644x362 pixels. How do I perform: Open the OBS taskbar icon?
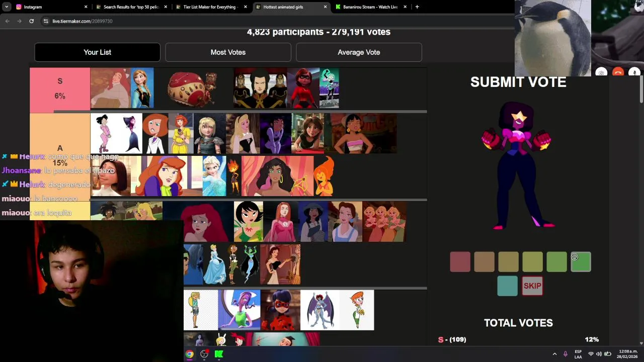pos(204,354)
